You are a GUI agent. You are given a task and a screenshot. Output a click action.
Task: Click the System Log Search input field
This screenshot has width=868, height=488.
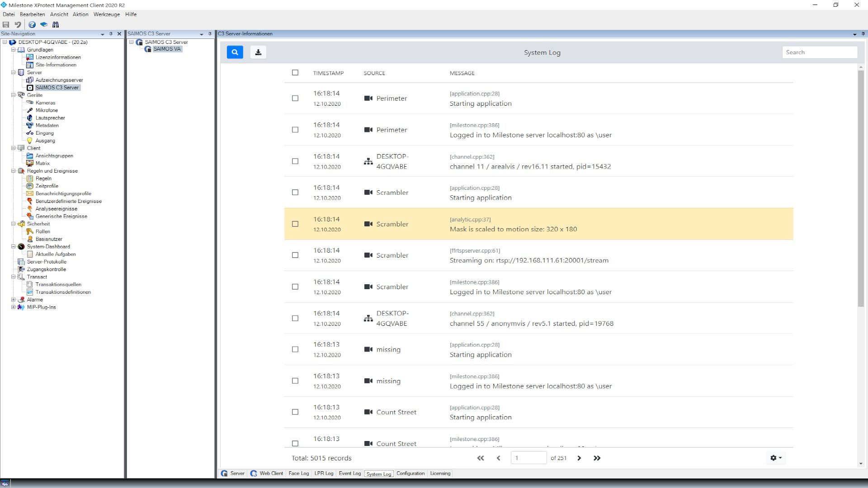pyautogui.click(x=820, y=52)
